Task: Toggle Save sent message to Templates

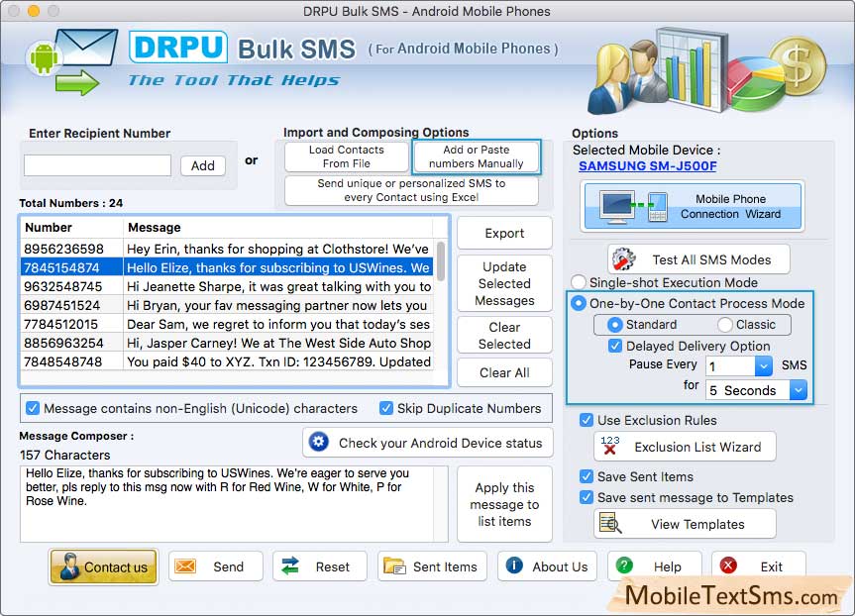Action: tap(587, 497)
